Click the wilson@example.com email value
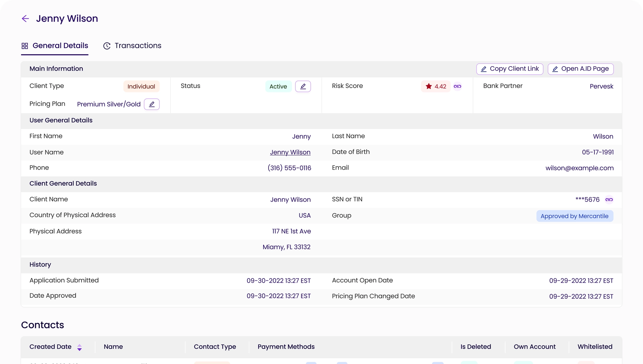Image resolution: width=643 pixels, height=364 pixels. click(x=579, y=168)
